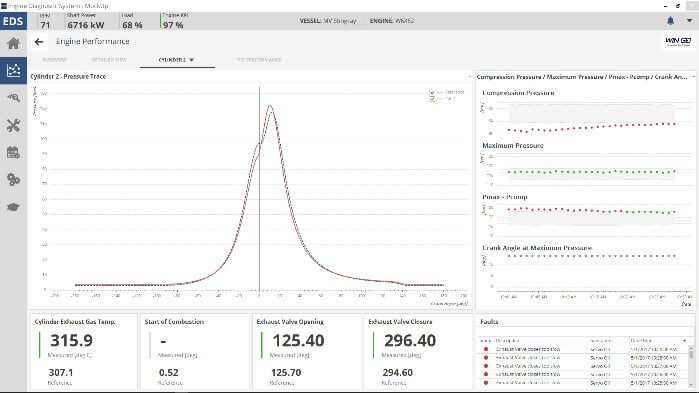Select the Engine Performance chart icon

(13, 70)
